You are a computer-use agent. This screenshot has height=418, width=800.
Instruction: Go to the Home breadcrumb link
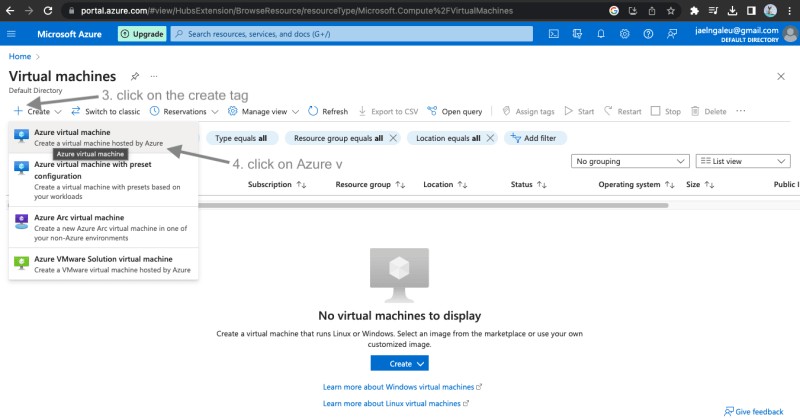coord(20,56)
